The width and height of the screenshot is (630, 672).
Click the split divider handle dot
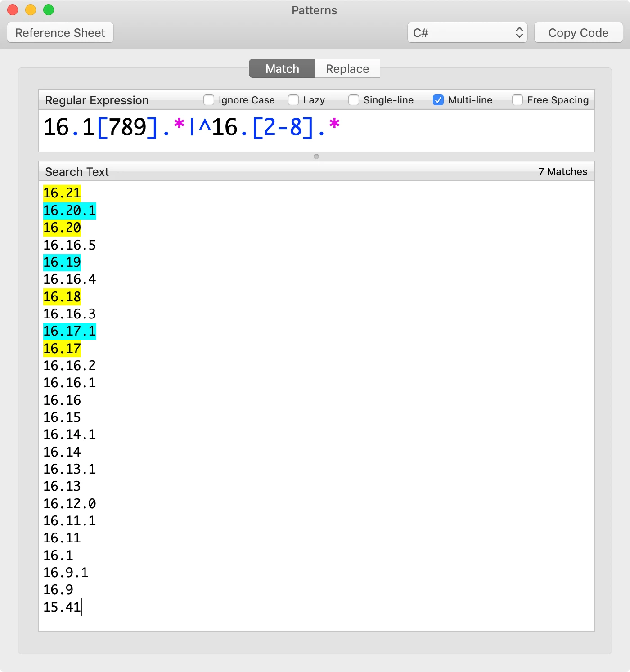(x=316, y=157)
